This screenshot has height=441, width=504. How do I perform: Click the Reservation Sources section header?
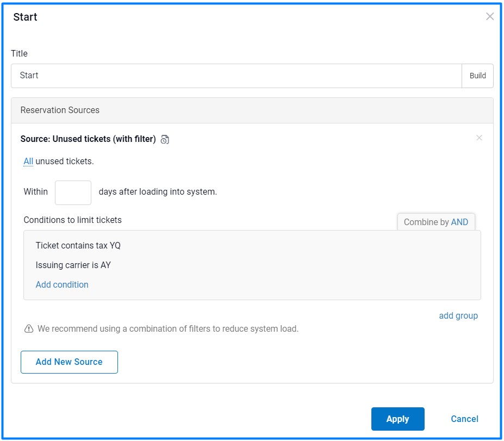[60, 110]
